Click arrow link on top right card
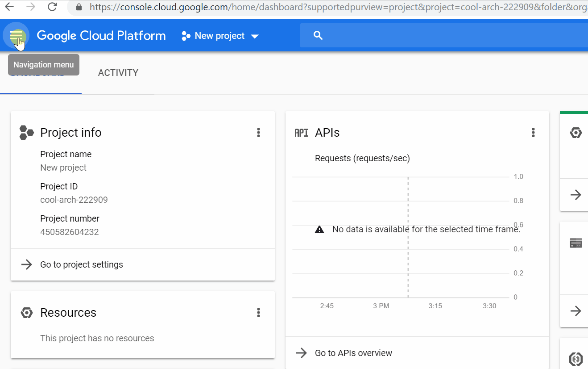 [576, 195]
